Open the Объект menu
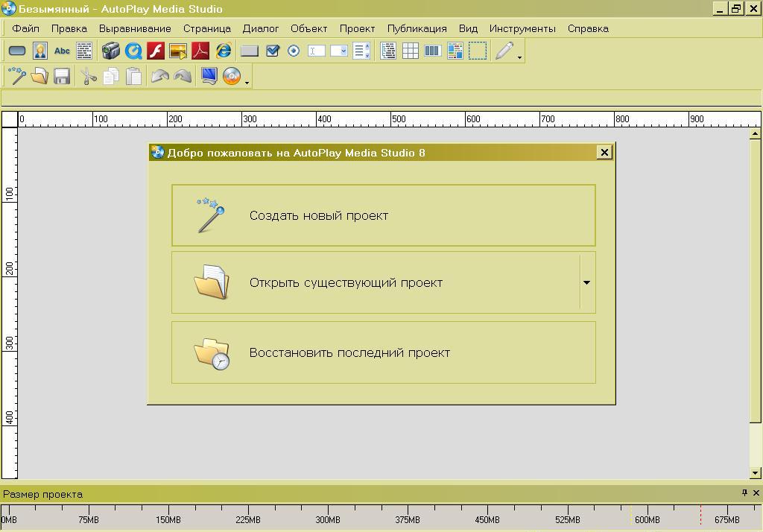 tap(308, 29)
